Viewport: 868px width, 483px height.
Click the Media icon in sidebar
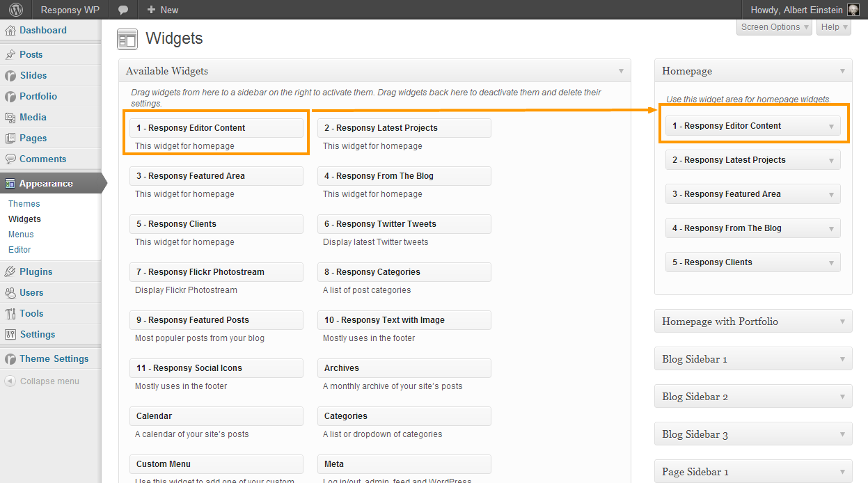[x=10, y=118]
